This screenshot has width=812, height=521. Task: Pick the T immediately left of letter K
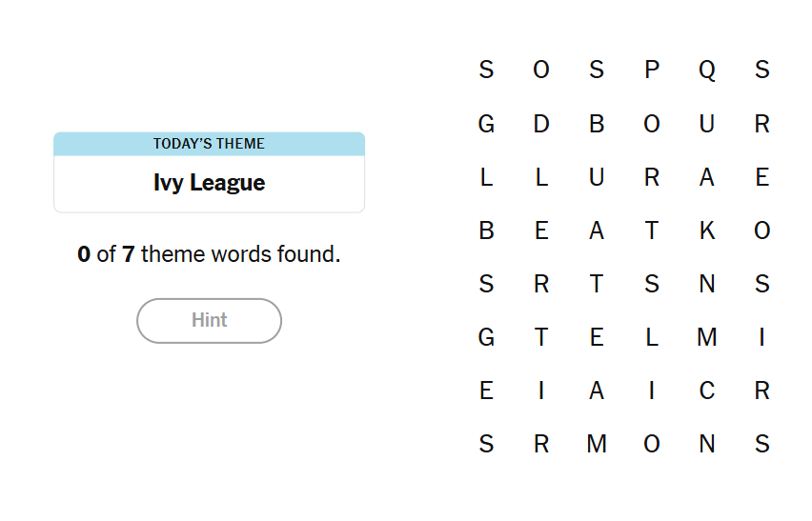(652, 230)
